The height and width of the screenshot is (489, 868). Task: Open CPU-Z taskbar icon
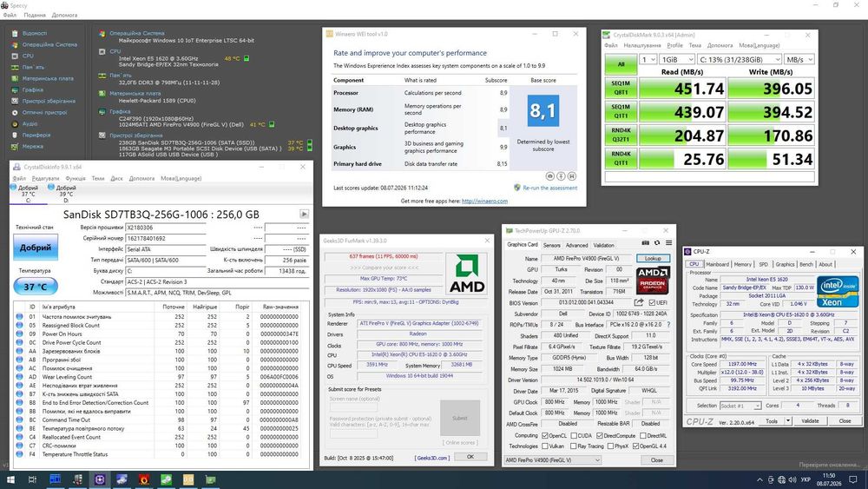(x=100, y=479)
